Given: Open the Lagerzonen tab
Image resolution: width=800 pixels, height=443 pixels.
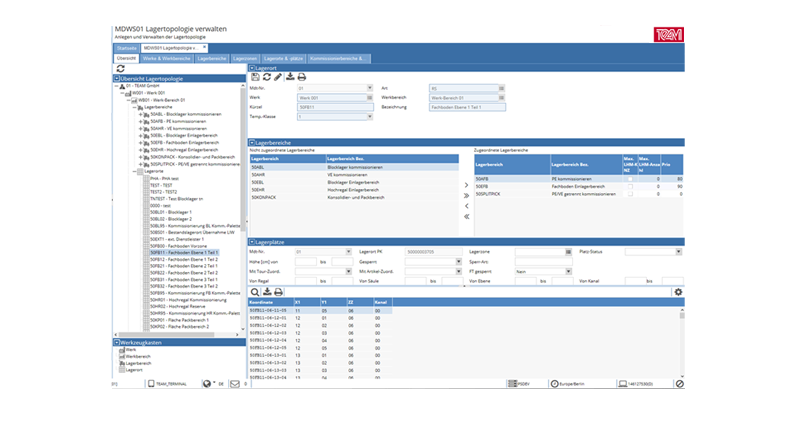Looking at the screenshot, I should pyautogui.click(x=245, y=59).
